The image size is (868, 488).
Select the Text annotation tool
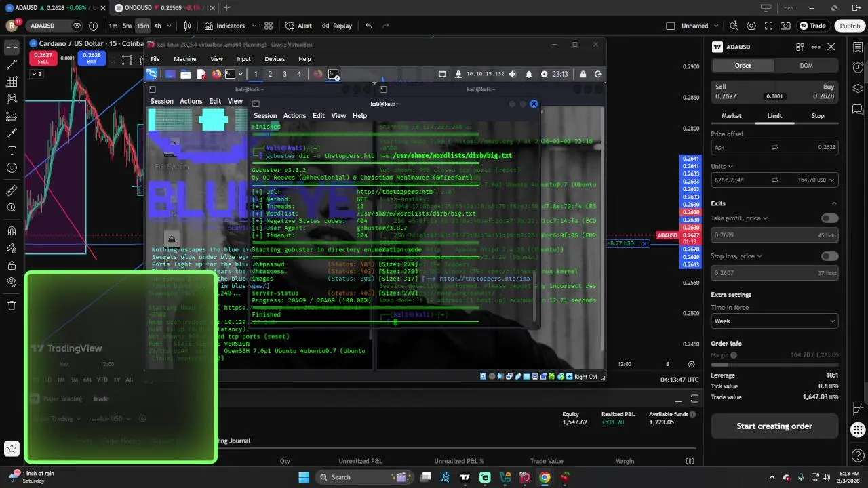tap(12, 150)
